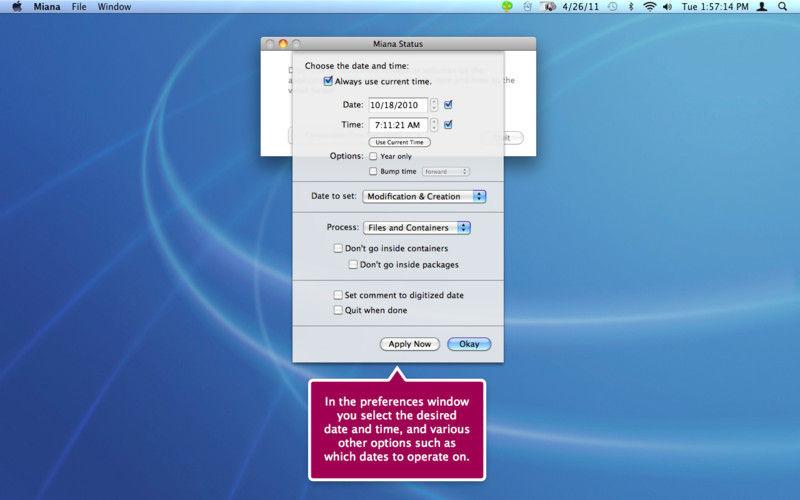The width and height of the screenshot is (800, 500).
Task: Open Spotlight search
Action: (782, 7)
